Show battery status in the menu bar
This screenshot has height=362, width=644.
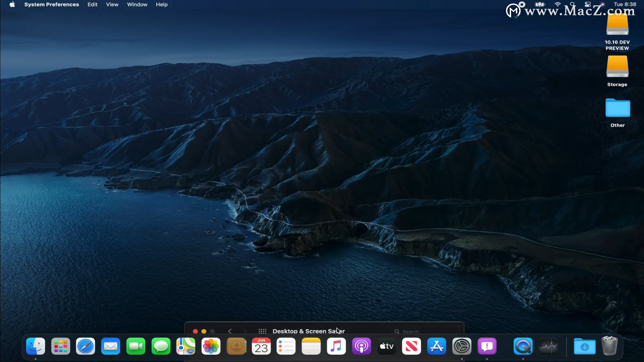pos(540,4)
